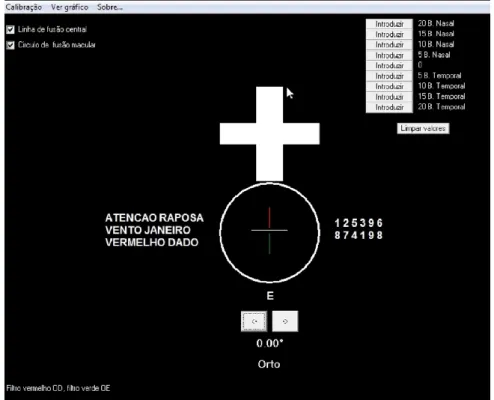This screenshot has height=400, width=494.
Task: Click the left arrow rotation button
Action: pos(254,321)
